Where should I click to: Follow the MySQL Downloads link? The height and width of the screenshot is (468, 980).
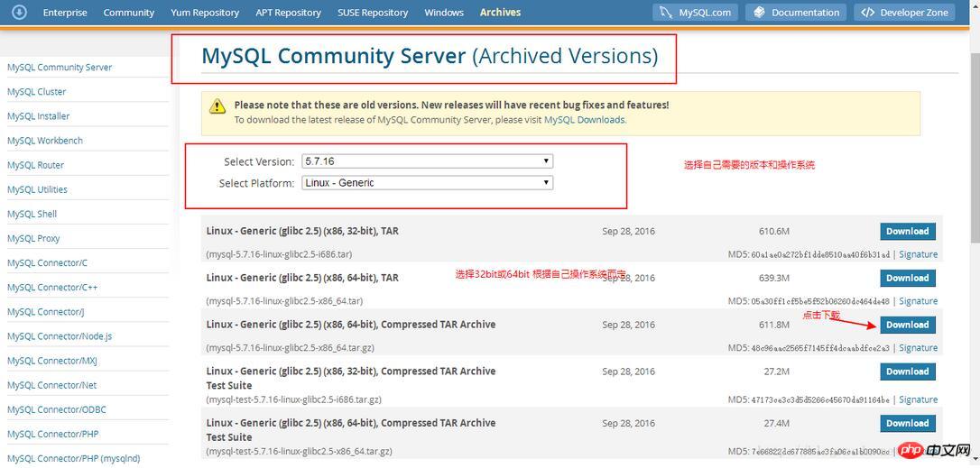585,119
